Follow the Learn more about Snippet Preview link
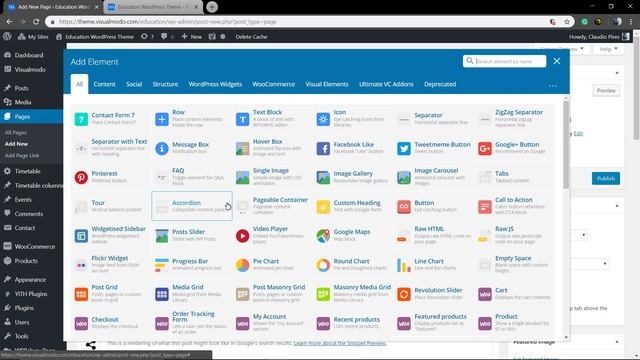 340,343
